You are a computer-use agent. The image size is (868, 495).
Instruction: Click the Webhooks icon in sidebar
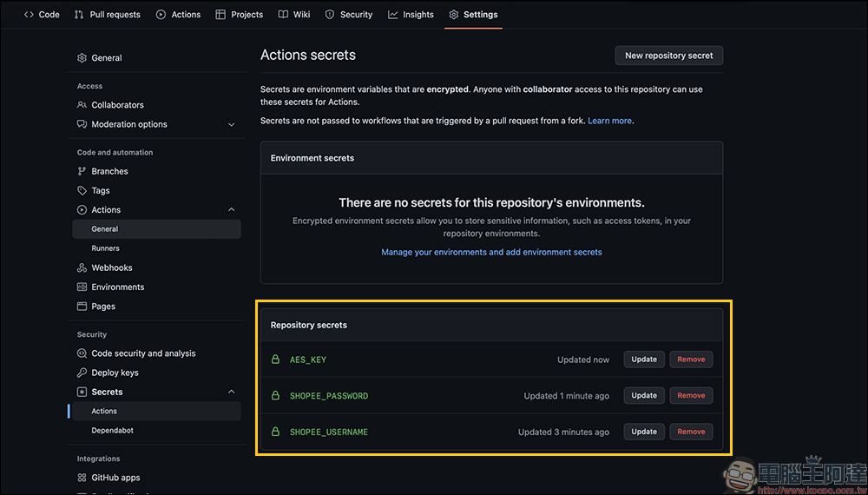(82, 268)
